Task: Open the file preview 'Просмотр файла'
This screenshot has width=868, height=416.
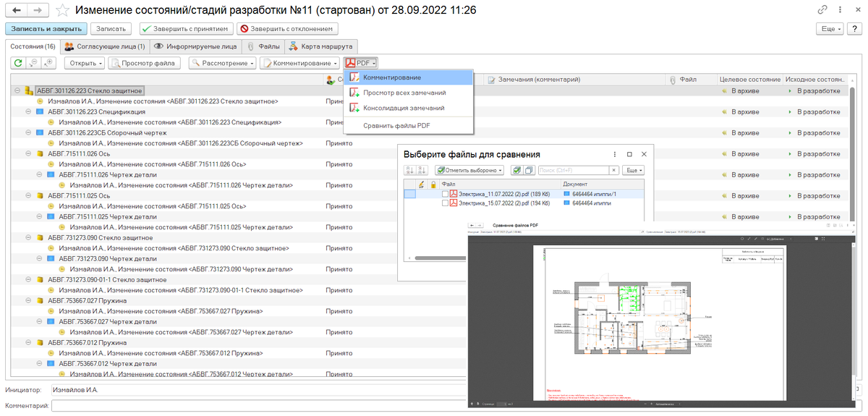Action: click(145, 63)
